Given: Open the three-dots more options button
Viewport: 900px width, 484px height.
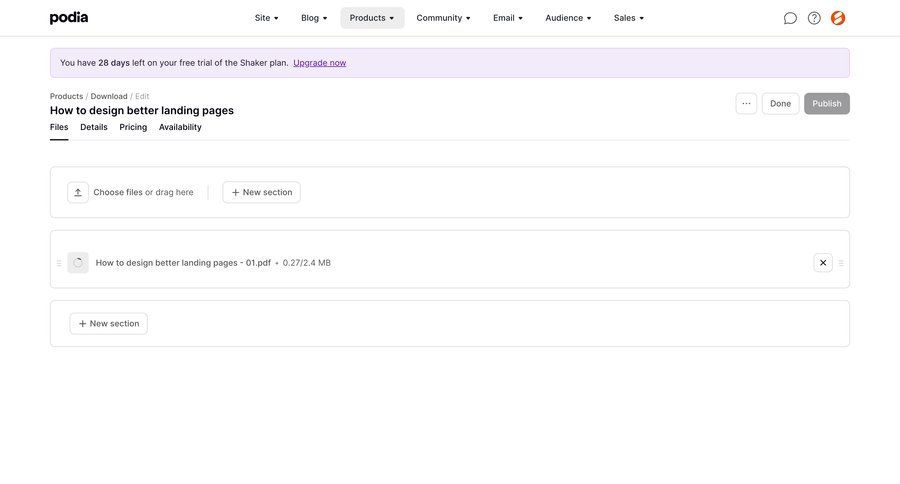Looking at the screenshot, I should click(x=746, y=104).
